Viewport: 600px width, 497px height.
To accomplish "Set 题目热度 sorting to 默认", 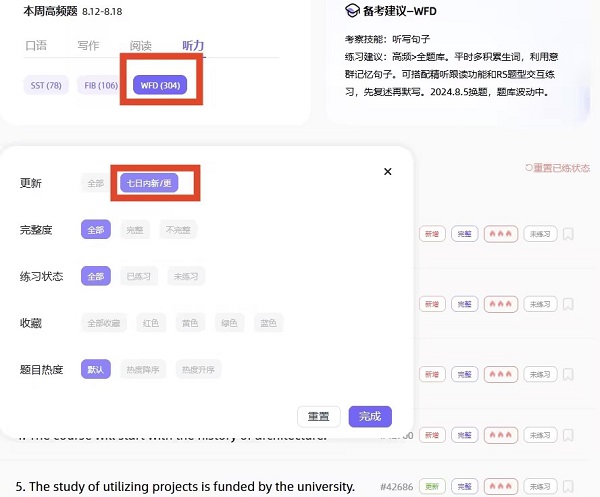I will tap(96, 369).
